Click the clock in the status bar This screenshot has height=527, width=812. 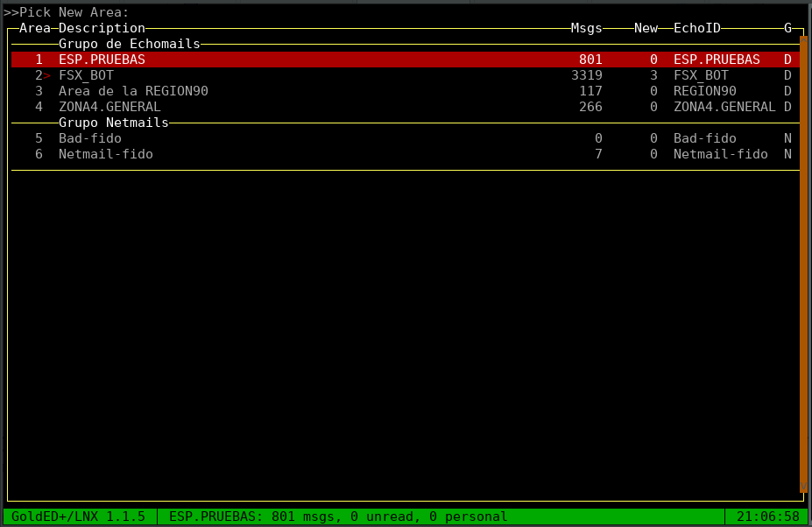pyautogui.click(x=767, y=516)
